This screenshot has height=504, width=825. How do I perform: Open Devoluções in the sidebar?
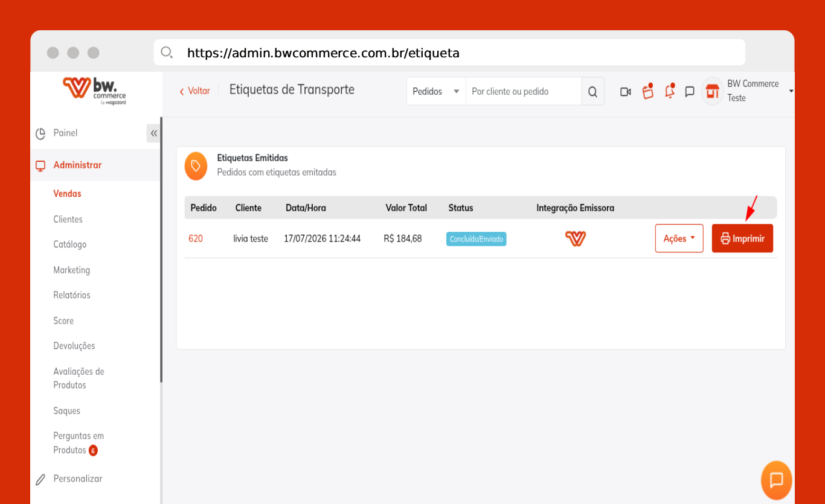pyautogui.click(x=74, y=346)
